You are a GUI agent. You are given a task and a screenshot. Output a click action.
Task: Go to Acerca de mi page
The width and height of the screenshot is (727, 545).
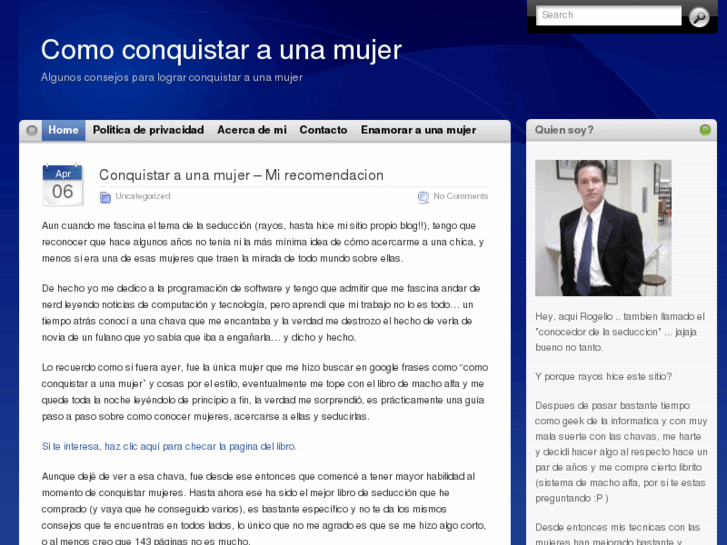(x=252, y=130)
